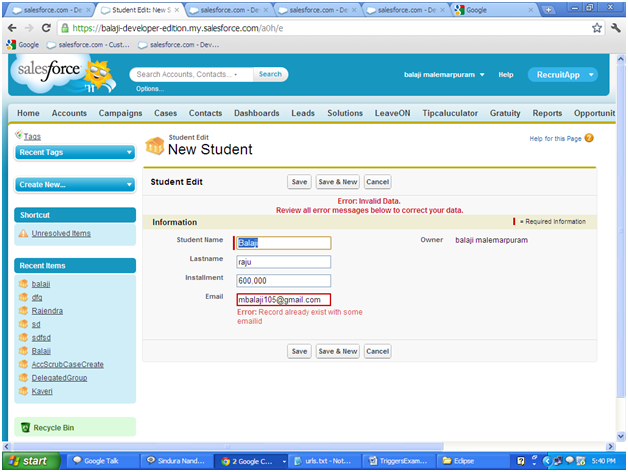Open new browser tab button

coord(549,10)
